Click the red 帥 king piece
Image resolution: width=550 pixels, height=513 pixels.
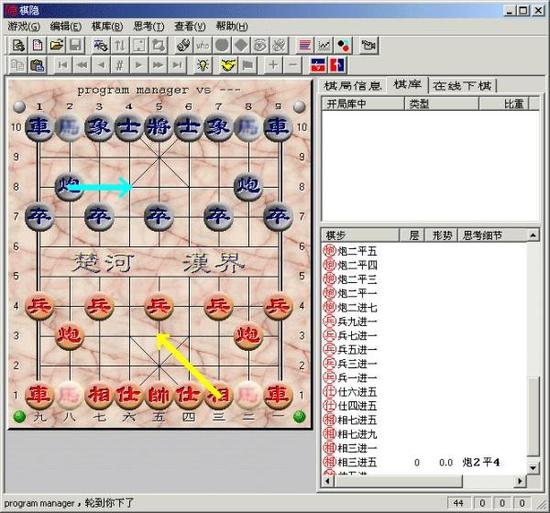[x=159, y=395]
